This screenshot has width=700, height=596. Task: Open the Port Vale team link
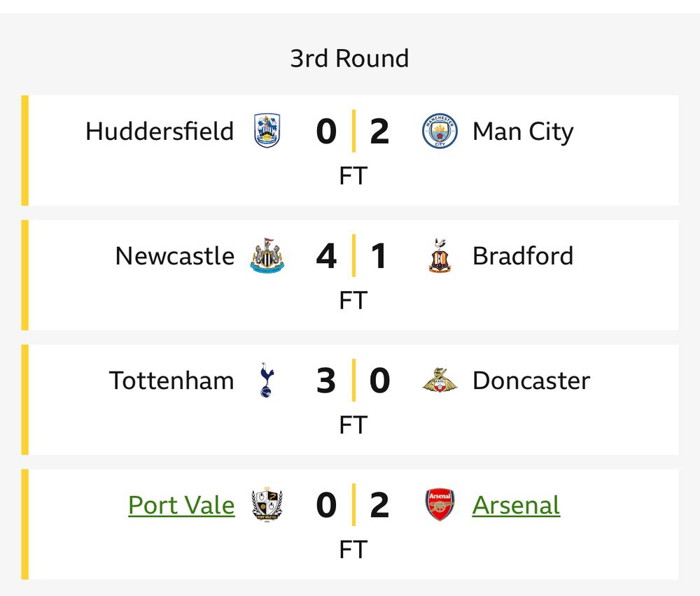tap(181, 505)
